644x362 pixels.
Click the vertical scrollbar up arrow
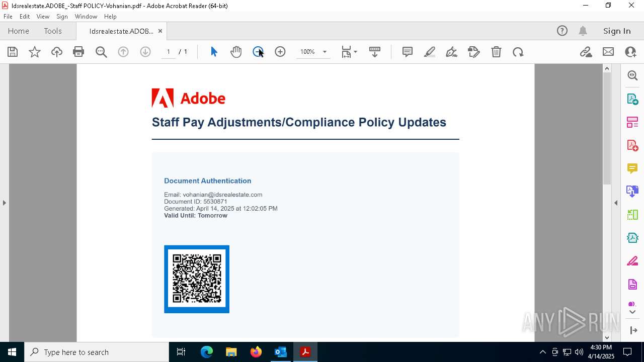[607, 68]
